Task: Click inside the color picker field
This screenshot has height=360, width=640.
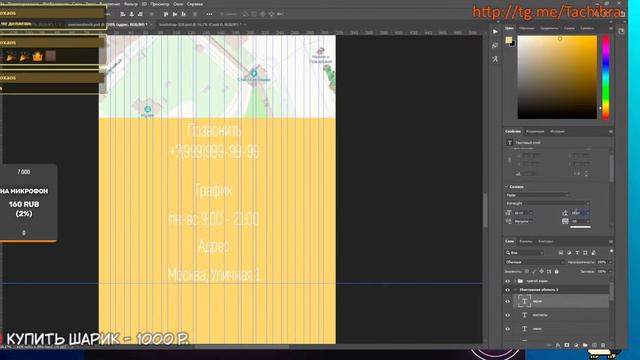Action: [x=557, y=77]
